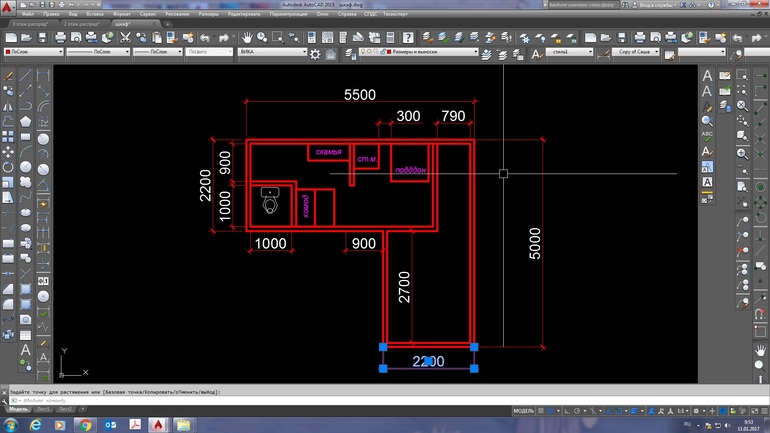Open the ABC spell check tool
This screenshot has height=433, width=770.
pyautogui.click(x=707, y=135)
